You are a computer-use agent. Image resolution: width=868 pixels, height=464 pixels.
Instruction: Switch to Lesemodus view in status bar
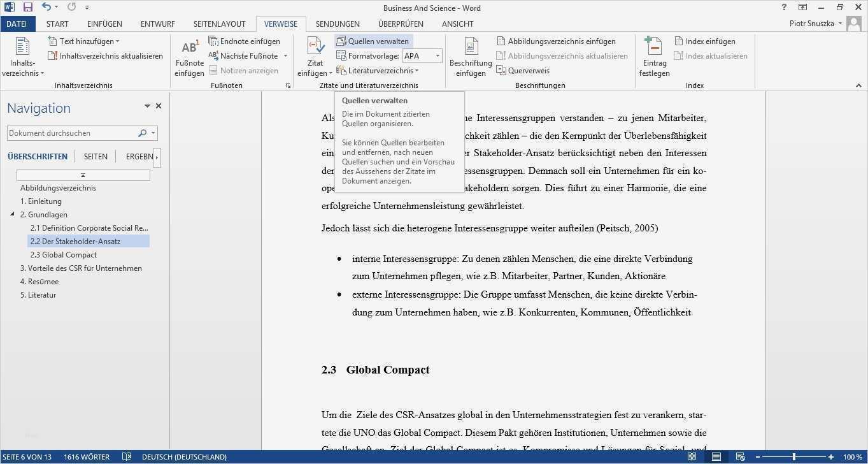[x=692, y=457]
